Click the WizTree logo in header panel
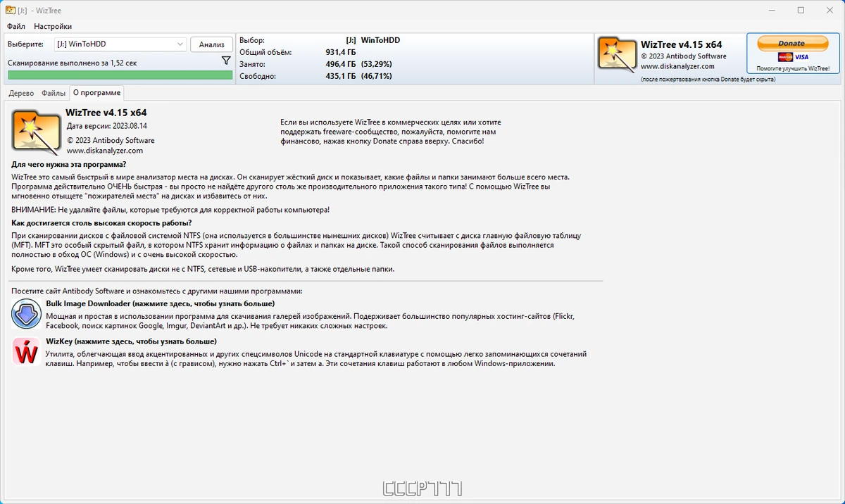 (617, 54)
